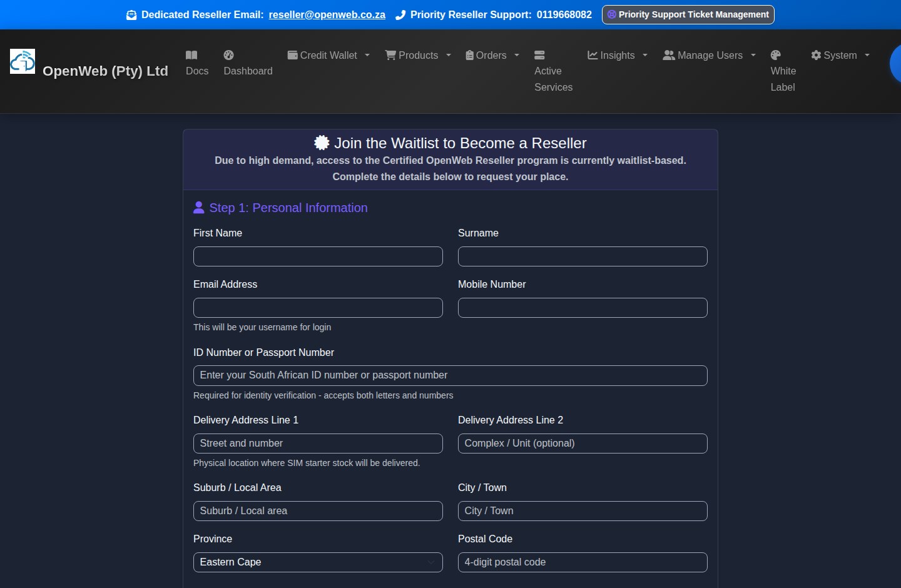Open the Active Services menu item
Viewport: 901px width, 588px height.
click(554, 71)
